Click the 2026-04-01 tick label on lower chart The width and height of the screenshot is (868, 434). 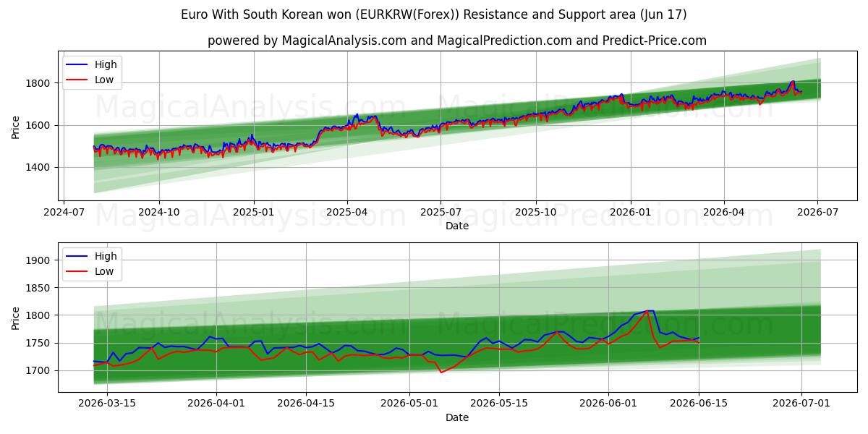click(x=217, y=404)
